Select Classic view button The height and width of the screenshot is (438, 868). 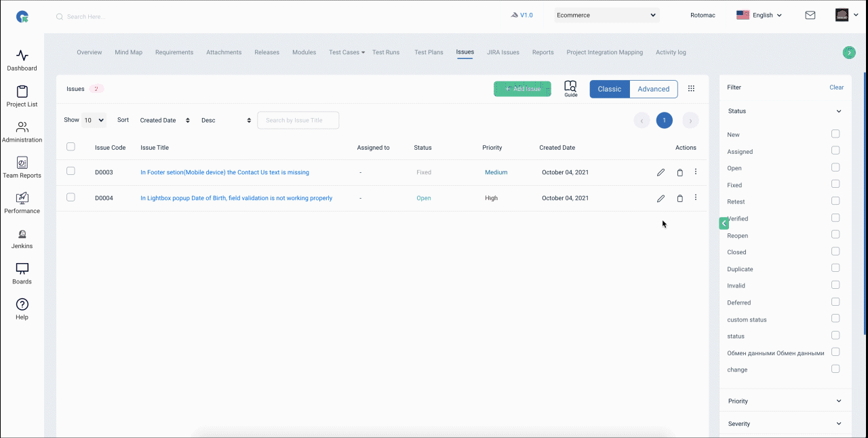[610, 89]
